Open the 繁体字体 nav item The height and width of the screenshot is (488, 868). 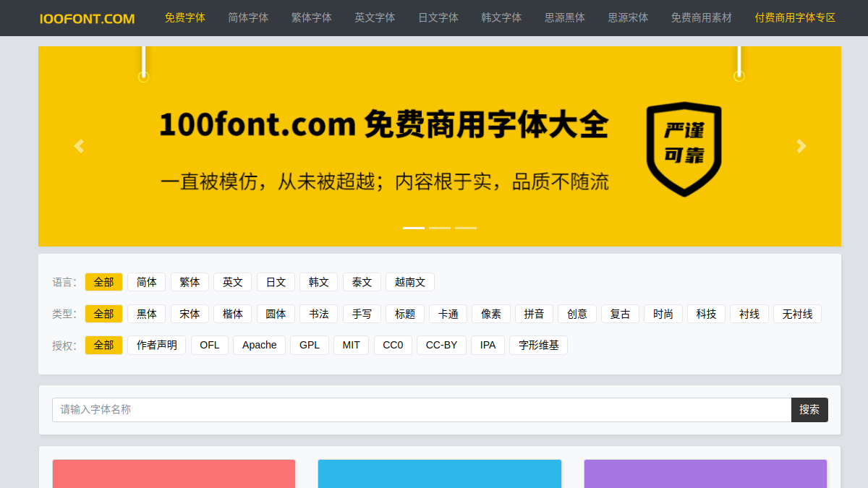click(312, 17)
